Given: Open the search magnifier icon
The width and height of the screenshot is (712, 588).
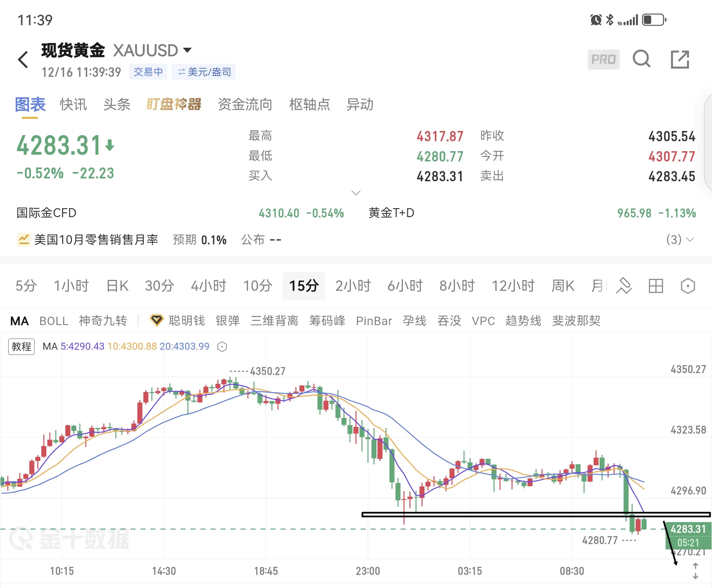Looking at the screenshot, I should click(x=641, y=59).
